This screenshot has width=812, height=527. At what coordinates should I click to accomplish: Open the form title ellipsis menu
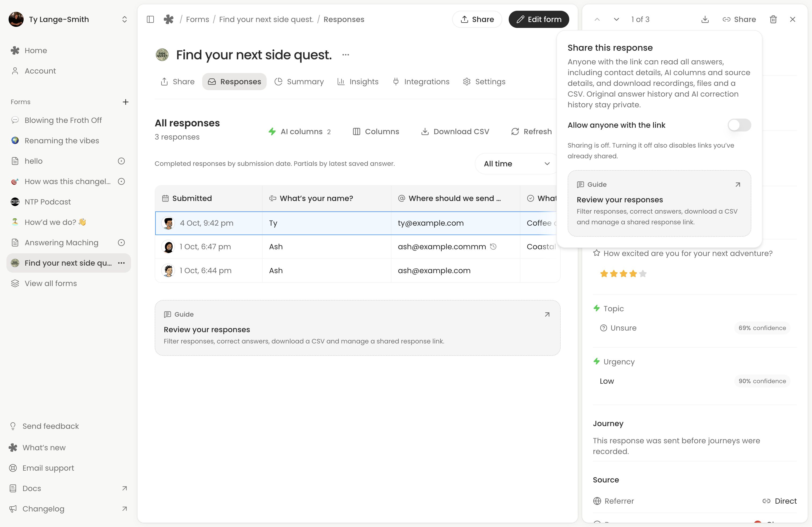pyautogui.click(x=346, y=55)
